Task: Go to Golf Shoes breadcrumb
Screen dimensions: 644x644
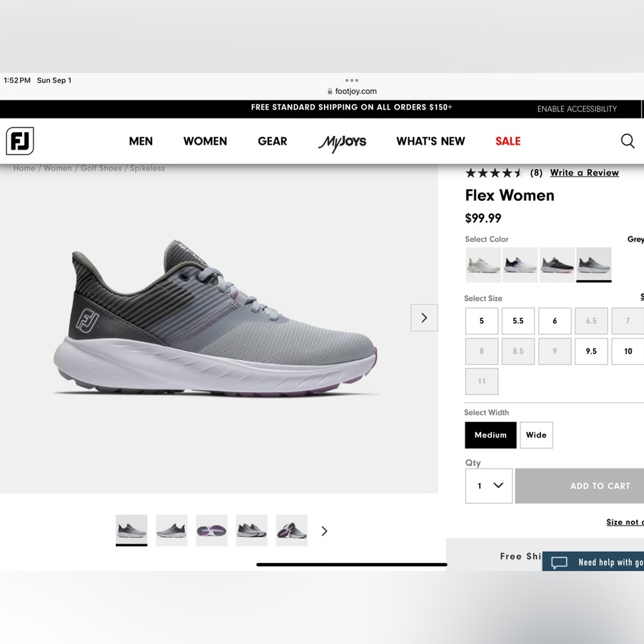Action: (101, 168)
